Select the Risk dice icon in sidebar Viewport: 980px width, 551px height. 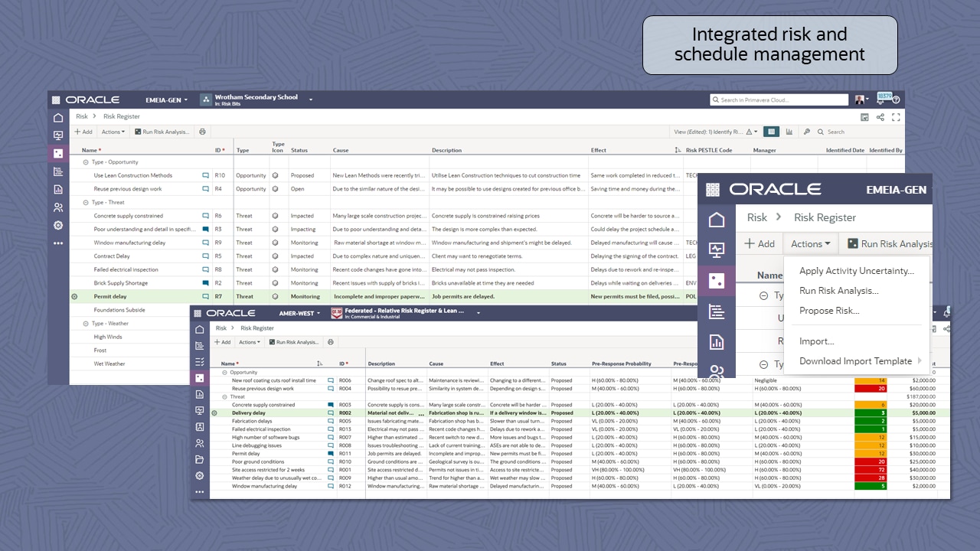pyautogui.click(x=58, y=154)
